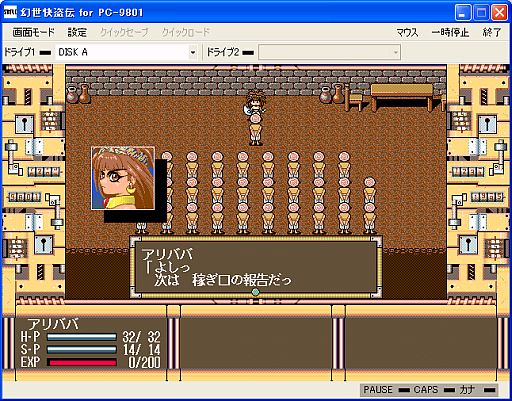Click the SP value 14/ 14
This screenshot has width=512, height=401.
pyautogui.click(x=141, y=350)
